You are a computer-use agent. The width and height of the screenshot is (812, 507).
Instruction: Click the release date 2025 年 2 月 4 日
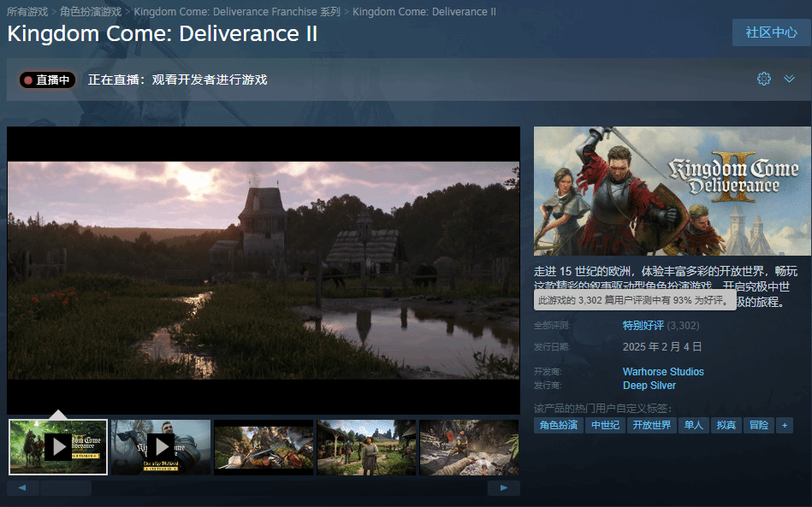[661, 346]
